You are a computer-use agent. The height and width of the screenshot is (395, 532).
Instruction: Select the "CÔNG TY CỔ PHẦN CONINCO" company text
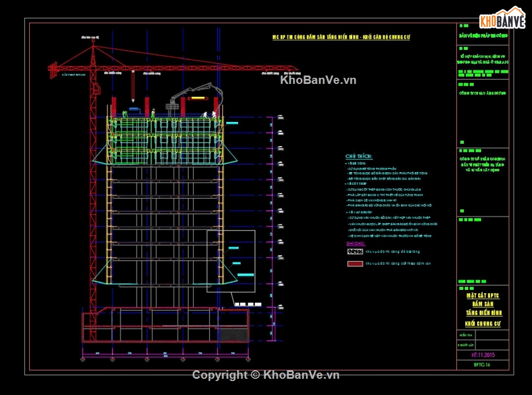(482, 159)
